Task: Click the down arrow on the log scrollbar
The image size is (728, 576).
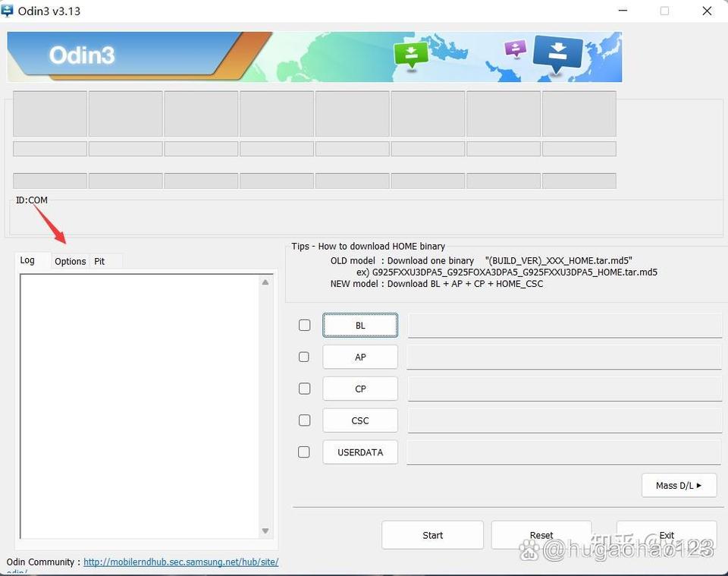Action: [x=265, y=532]
